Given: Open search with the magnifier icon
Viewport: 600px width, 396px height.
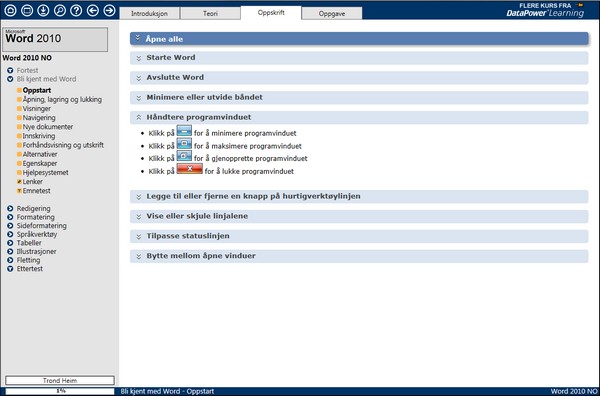Looking at the screenshot, I should tap(60, 10).
